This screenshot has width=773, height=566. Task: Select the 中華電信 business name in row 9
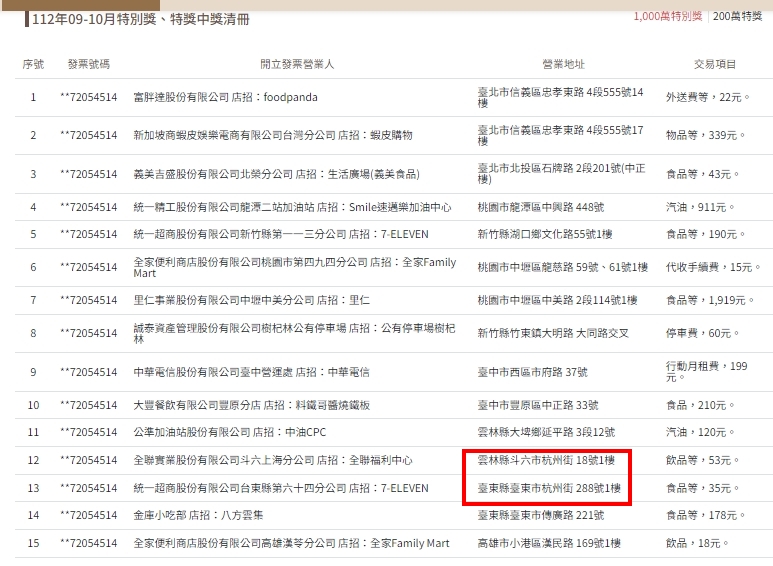point(251,372)
